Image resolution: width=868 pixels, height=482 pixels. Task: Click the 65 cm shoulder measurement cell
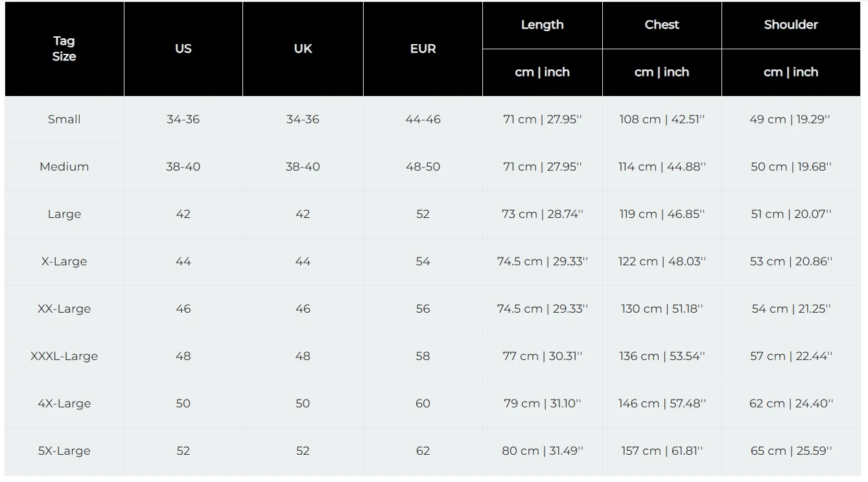click(x=791, y=451)
